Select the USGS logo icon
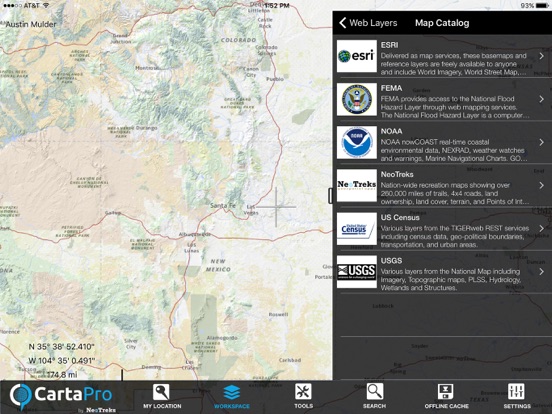Viewport: 552px width, 414px height. (357, 272)
